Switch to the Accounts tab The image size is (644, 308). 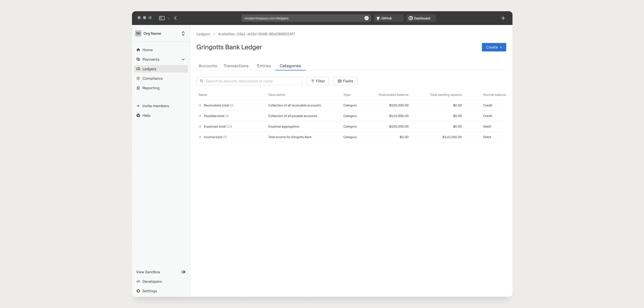[x=208, y=66]
